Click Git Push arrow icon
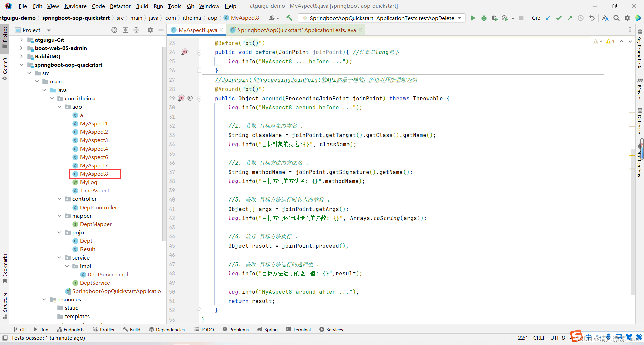The width and height of the screenshot is (644, 345). pyautogui.click(x=570, y=18)
